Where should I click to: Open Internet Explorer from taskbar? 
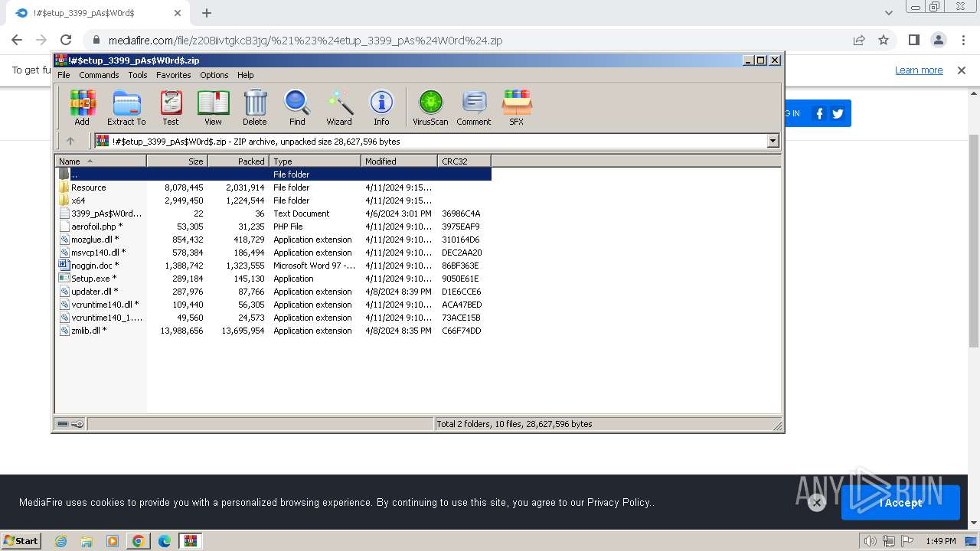(60, 541)
